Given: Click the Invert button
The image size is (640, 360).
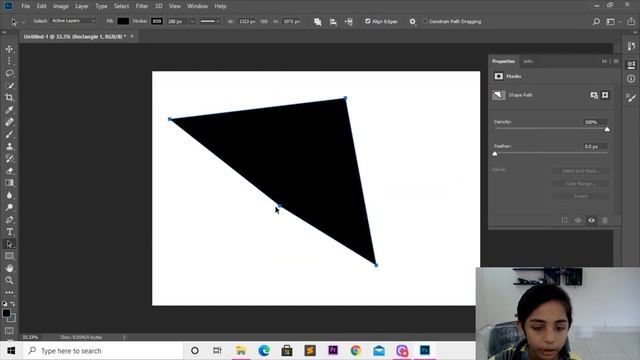Looking at the screenshot, I should coord(580,196).
